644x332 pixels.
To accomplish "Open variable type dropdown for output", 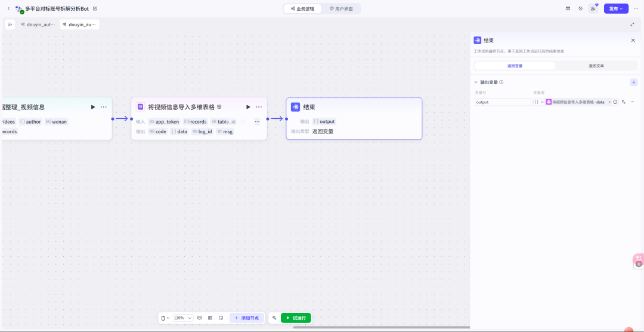I will [538, 102].
